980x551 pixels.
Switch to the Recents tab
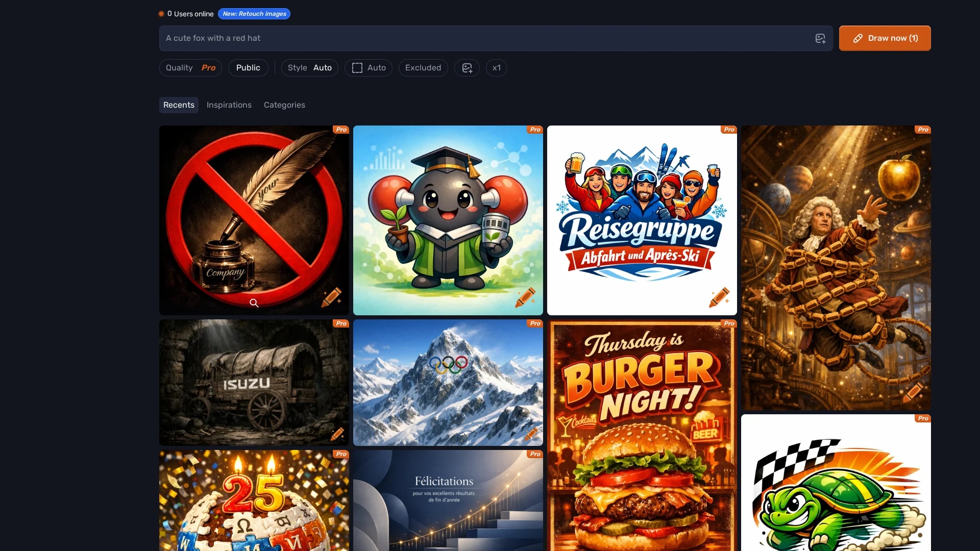[x=179, y=105]
